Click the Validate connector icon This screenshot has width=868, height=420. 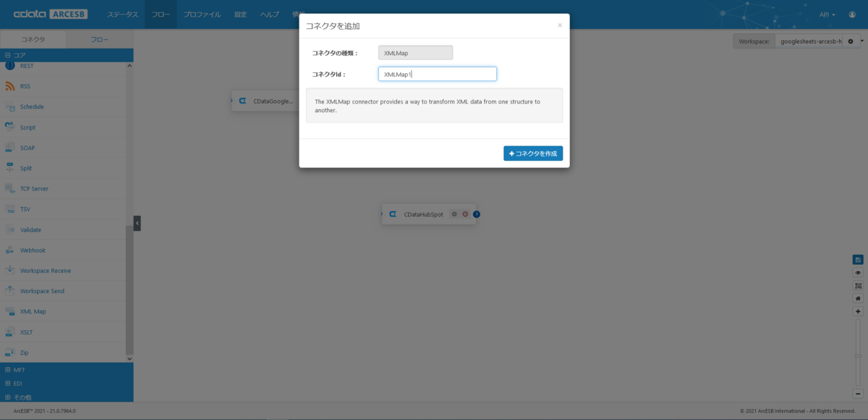tap(10, 230)
